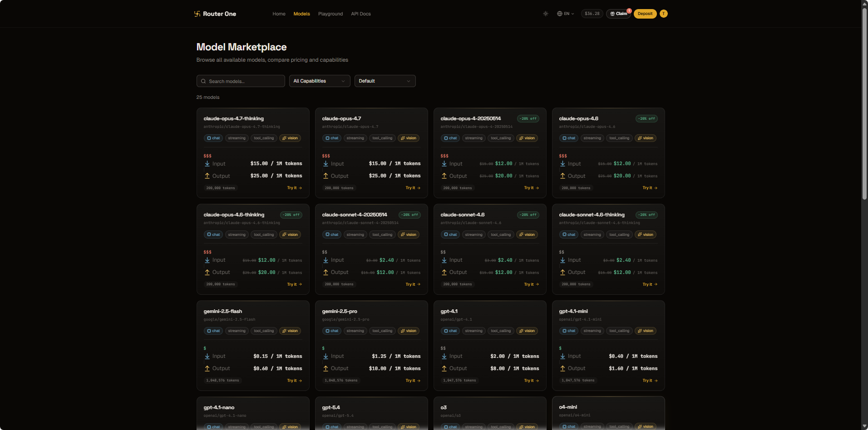The image size is (868, 430).
Task: Click Try it on gemini-2.5-pro
Action: (412, 381)
